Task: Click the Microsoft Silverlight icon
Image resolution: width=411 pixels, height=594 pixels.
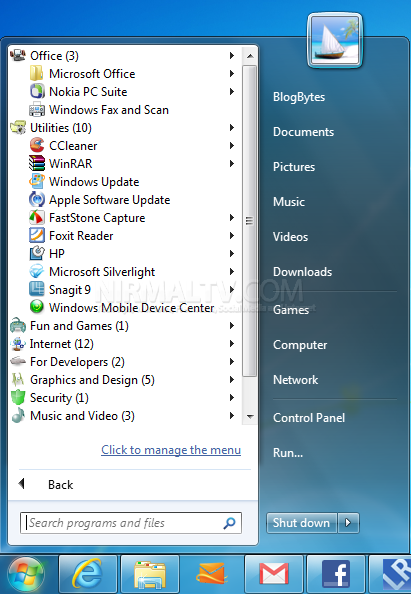Action: pyautogui.click(x=37, y=272)
